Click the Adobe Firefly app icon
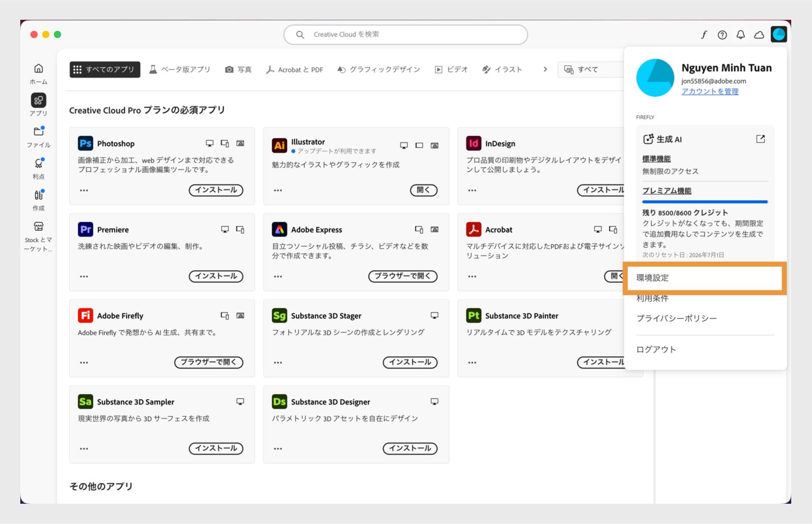 pos(85,316)
